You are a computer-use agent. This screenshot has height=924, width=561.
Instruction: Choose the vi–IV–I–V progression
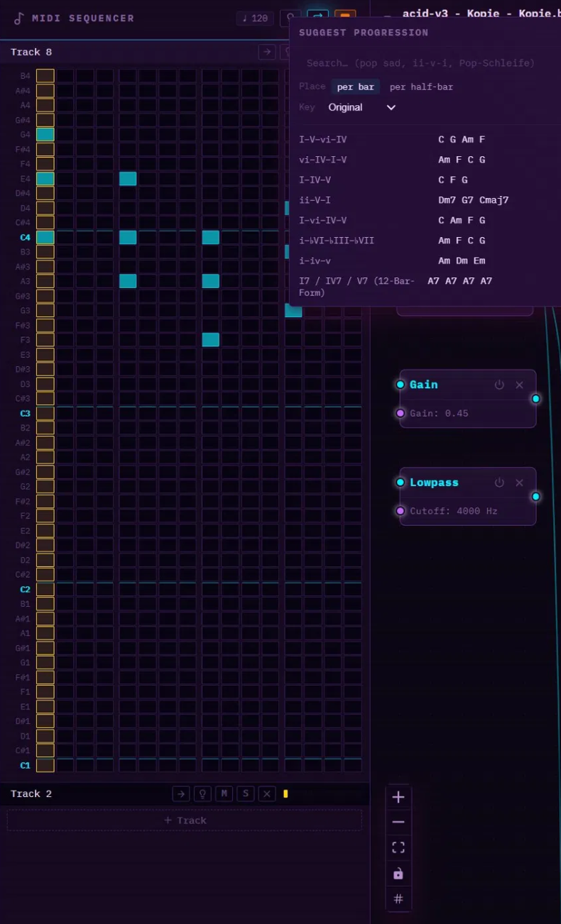[x=425, y=160]
